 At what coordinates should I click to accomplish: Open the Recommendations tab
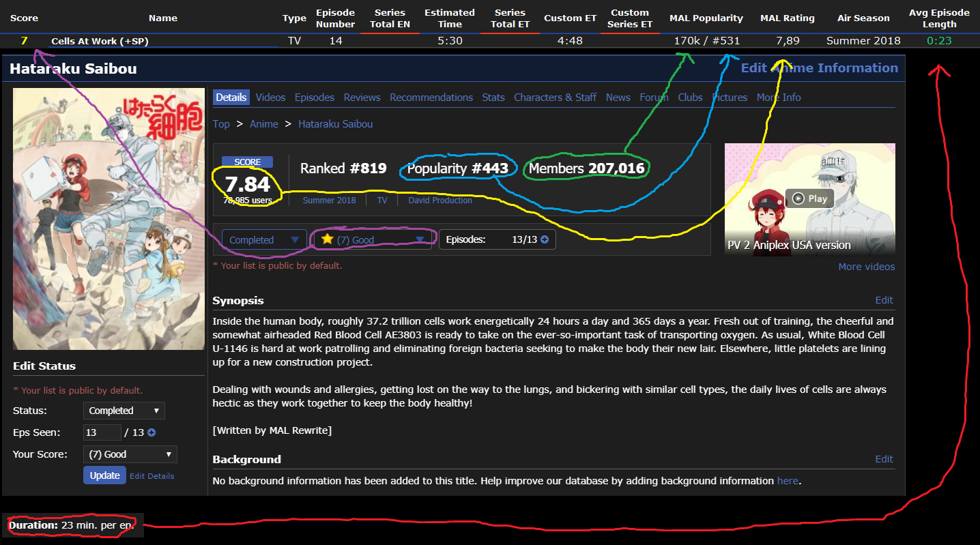pos(431,98)
